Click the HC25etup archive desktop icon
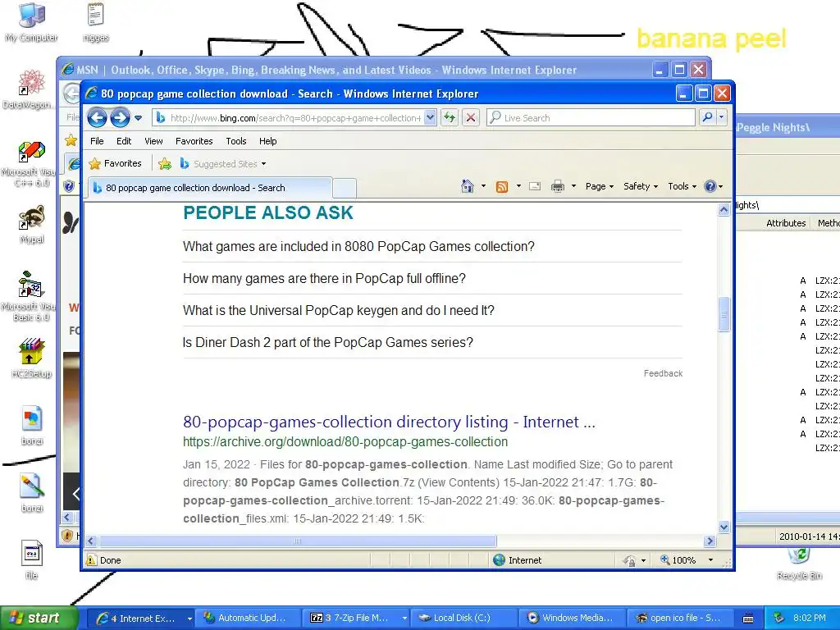This screenshot has height=630, width=840. click(x=32, y=358)
